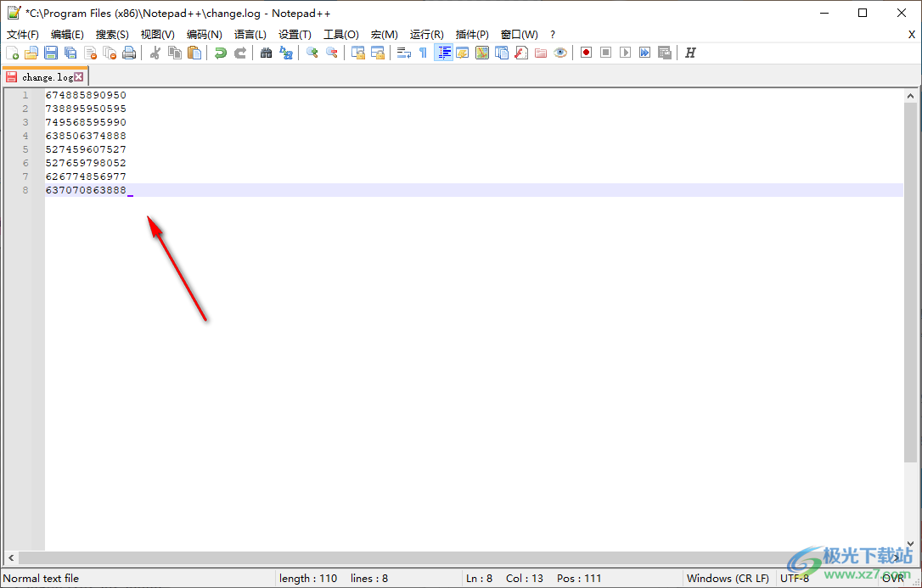Click the vertical scrollbar up arrow
Screen dimensions: 922x588
click(910, 96)
